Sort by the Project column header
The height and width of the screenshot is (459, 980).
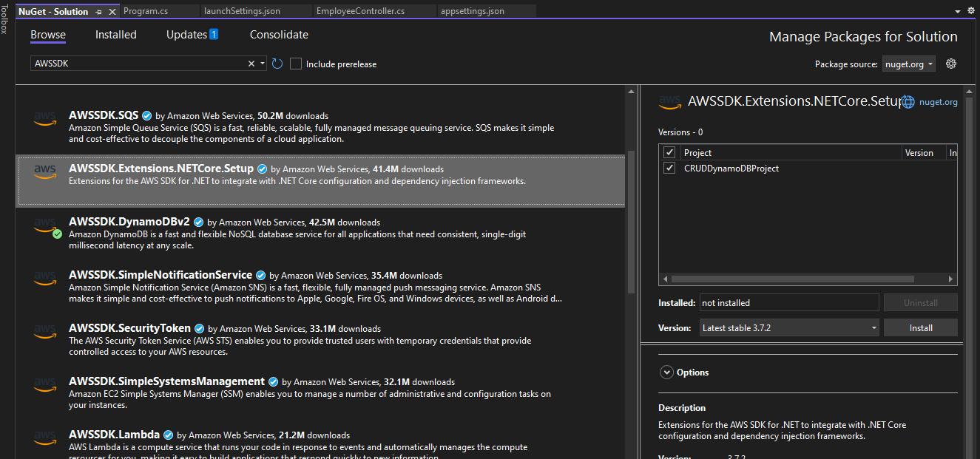click(x=791, y=152)
